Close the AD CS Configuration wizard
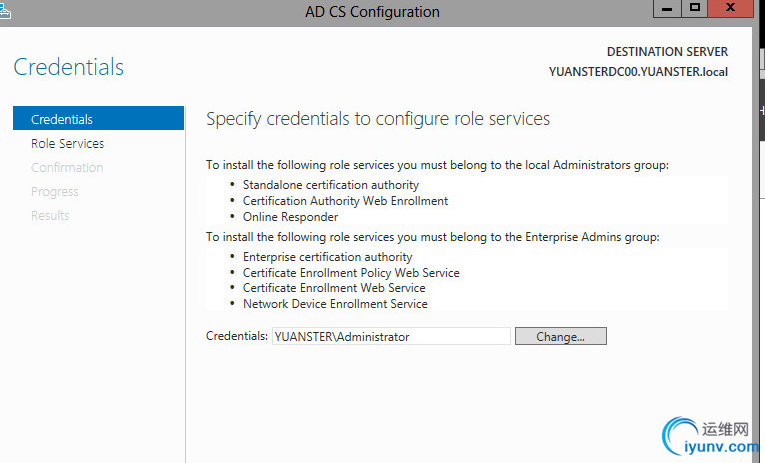Screen dimensions: 765x463 (737, 8)
